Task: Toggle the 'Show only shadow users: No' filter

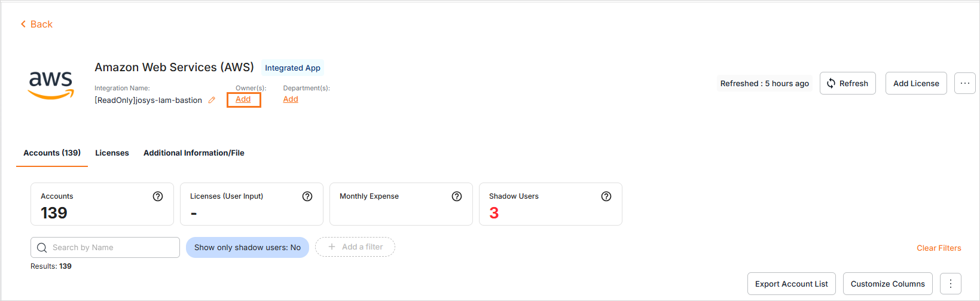Action: click(x=248, y=248)
